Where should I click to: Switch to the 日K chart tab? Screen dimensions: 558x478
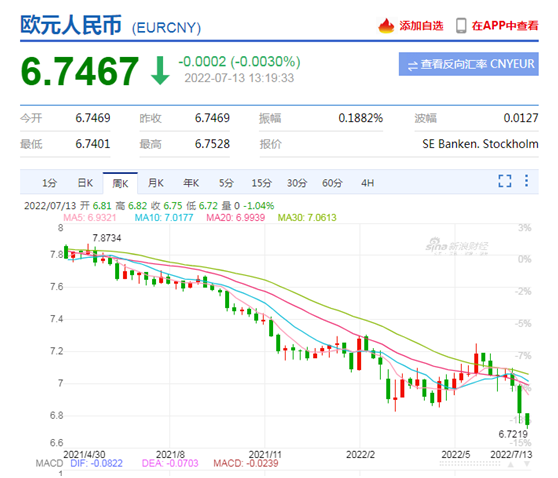(85, 183)
